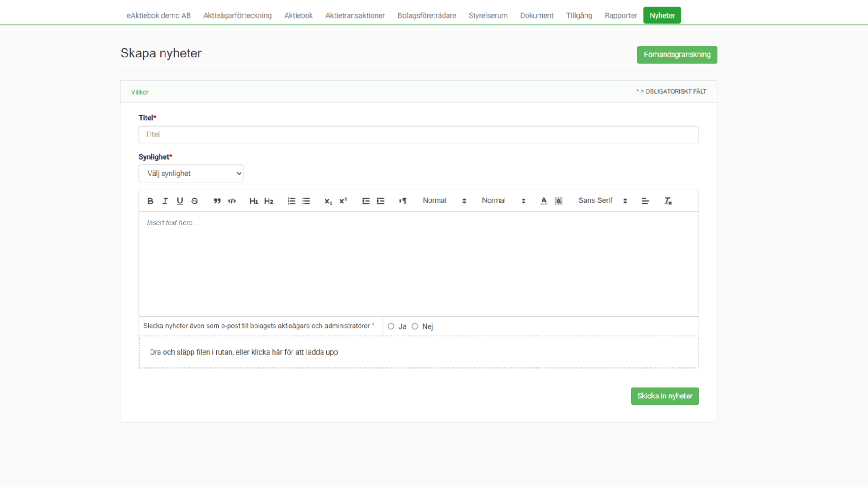Image resolution: width=868 pixels, height=487 pixels.
Task: Select the Ja radio button for e-mail
Action: pos(391,326)
